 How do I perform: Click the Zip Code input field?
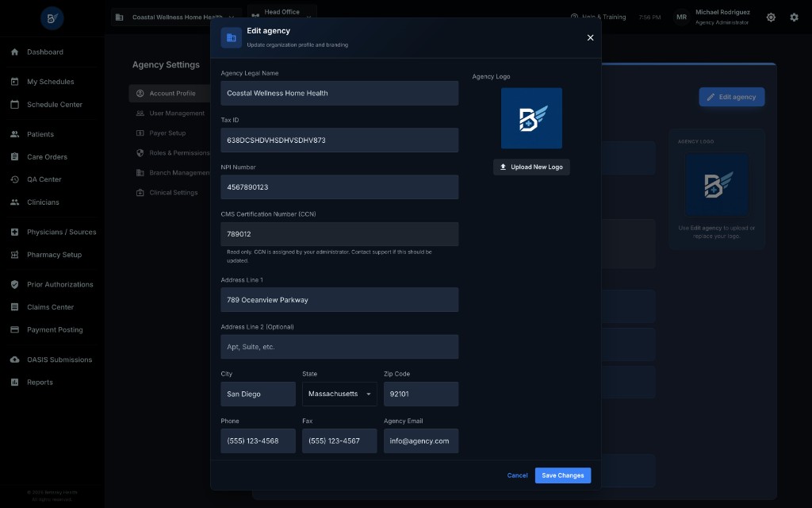point(420,394)
